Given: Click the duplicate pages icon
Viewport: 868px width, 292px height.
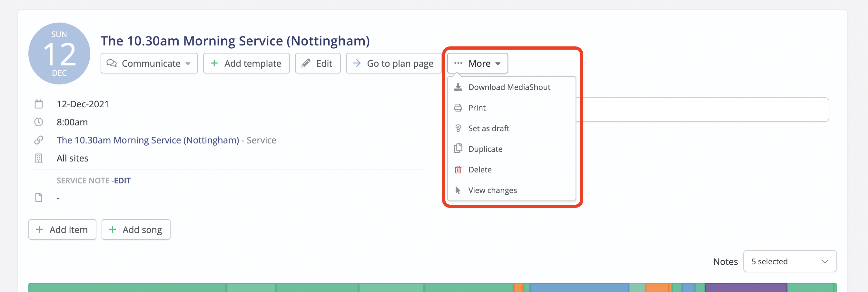Looking at the screenshot, I should pyautogui.click(x=458, y=149).
